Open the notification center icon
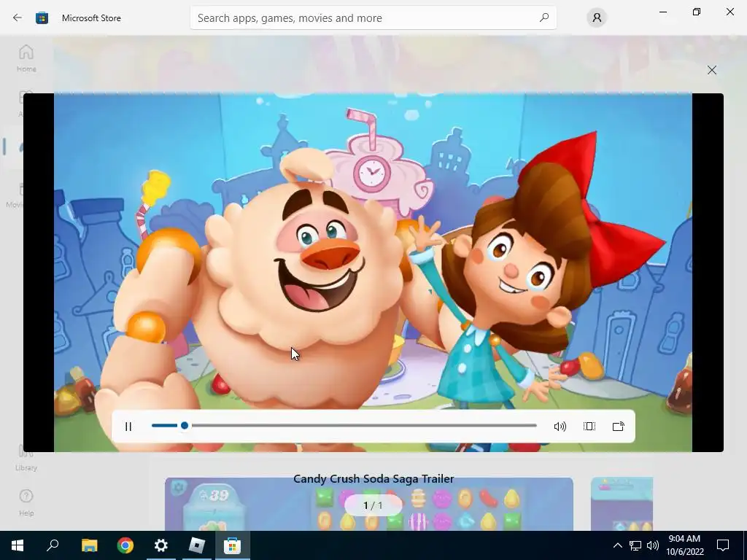Screen dimensions: 747x560 (723, 545)
